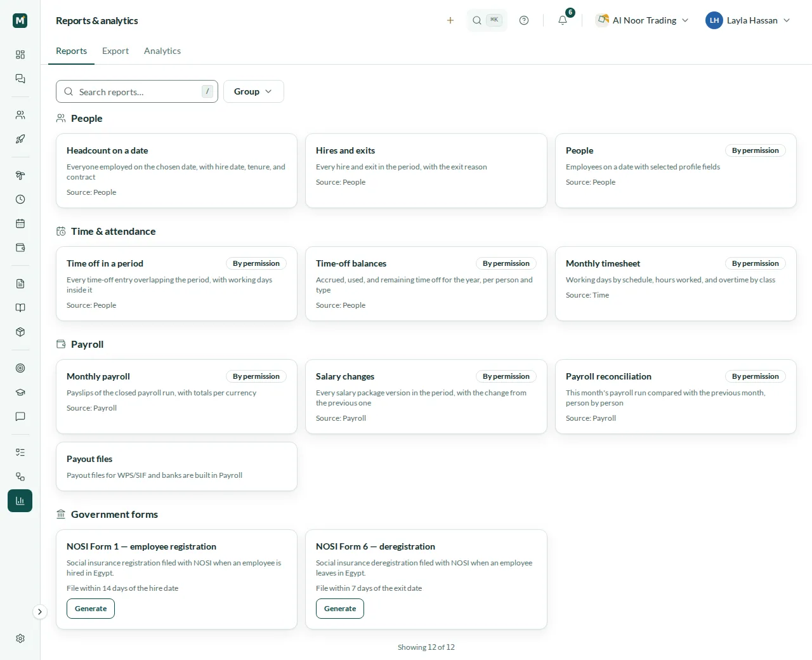
Task: Open the dashboard grid icon in sidebar
Action: (x=20, y=55)
